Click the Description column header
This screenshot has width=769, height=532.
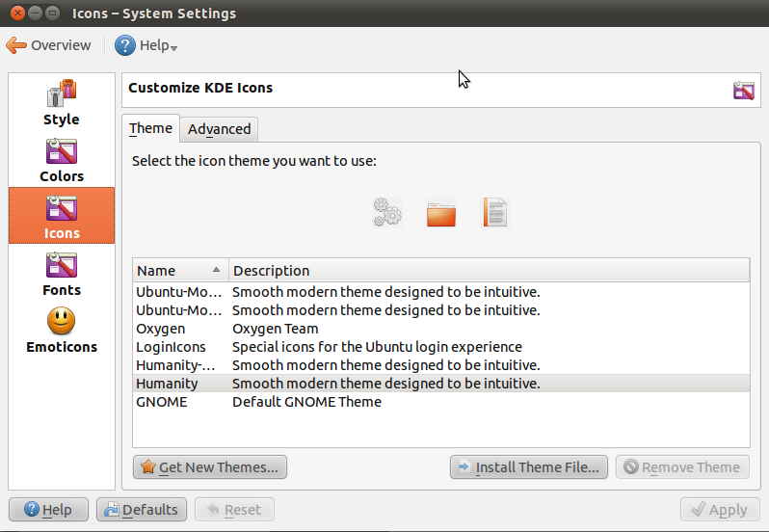[489, 271]
